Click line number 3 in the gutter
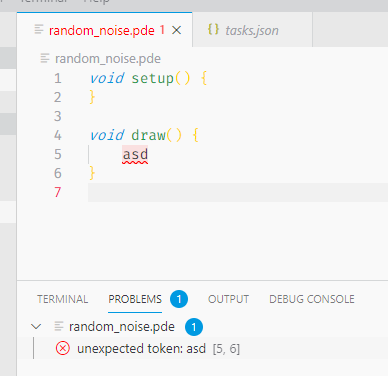The height and width of the screenshot is (376, 388). (x=58, y=116)
